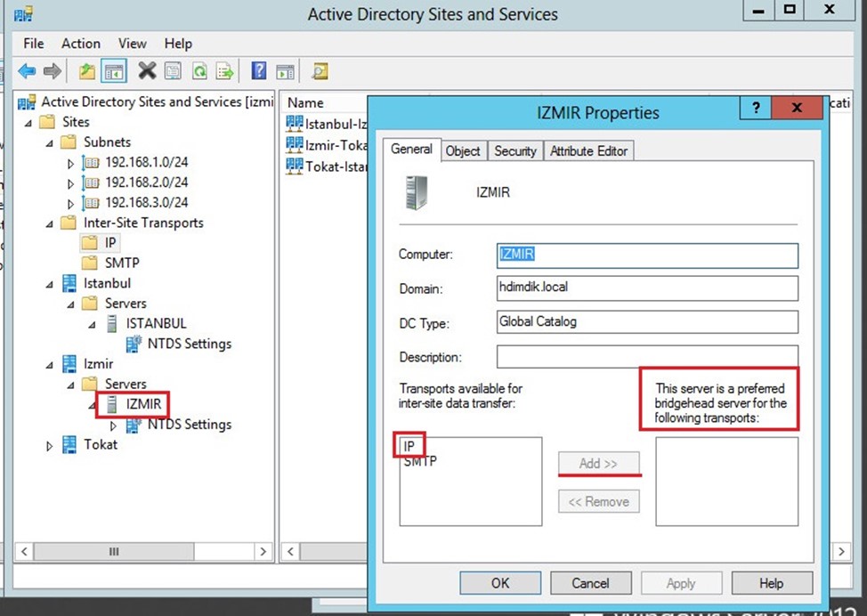Click OK in IZMIR Properties

click(500, 583)
